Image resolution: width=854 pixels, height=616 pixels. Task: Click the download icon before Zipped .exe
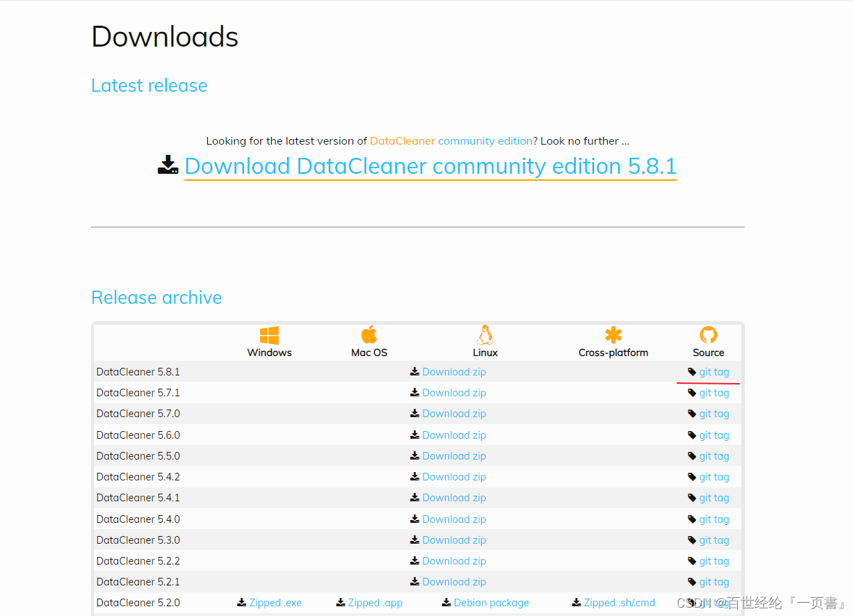point(242,603)
